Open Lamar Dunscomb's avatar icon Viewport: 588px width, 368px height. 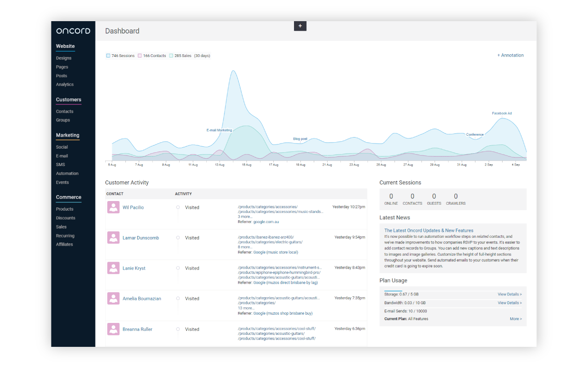pos(113,238)
